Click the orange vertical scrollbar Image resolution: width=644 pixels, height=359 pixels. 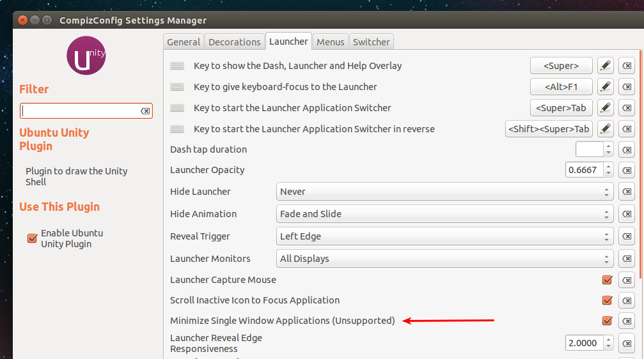(640, 164)
